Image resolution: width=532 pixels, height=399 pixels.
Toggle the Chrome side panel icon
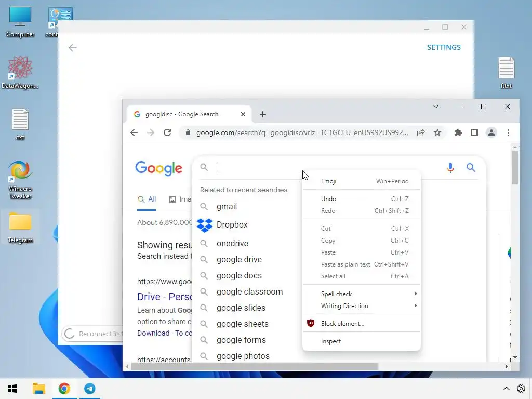[475, 132]
